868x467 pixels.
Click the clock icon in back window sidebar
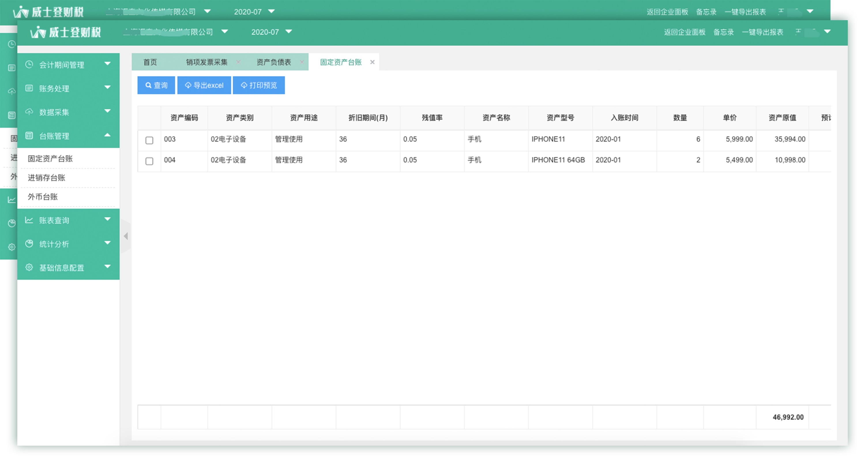(12, 44)
